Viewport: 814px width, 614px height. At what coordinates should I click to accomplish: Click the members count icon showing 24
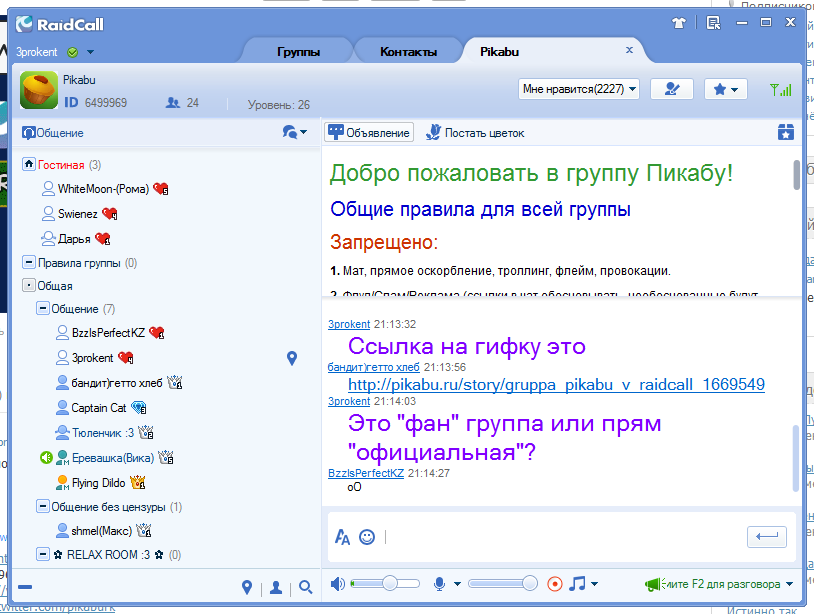pos(172,103)
